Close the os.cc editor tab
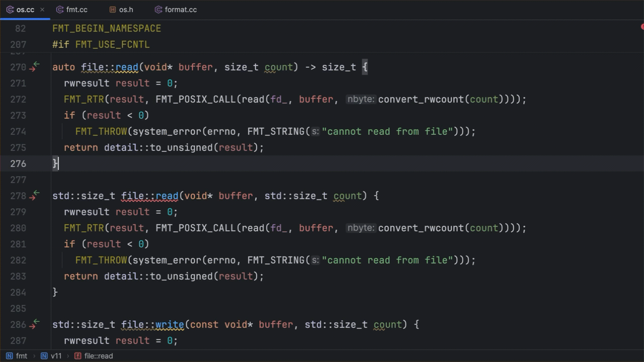Viewport: 644px width, 362px height. [x=42, y=9]
